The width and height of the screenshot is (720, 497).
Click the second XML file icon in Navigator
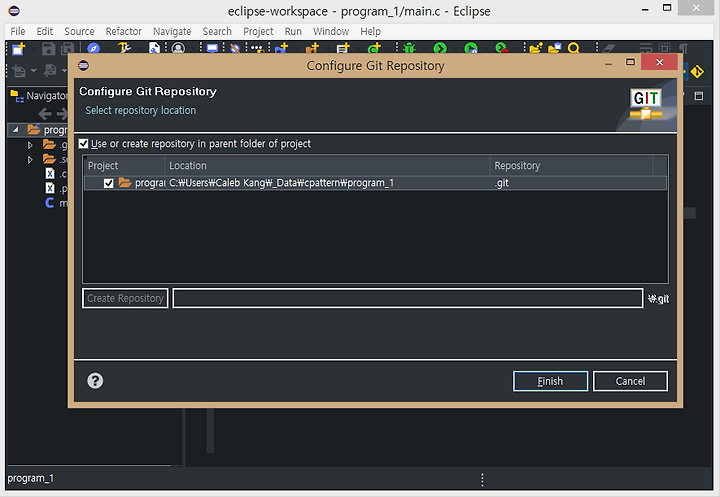50,188
